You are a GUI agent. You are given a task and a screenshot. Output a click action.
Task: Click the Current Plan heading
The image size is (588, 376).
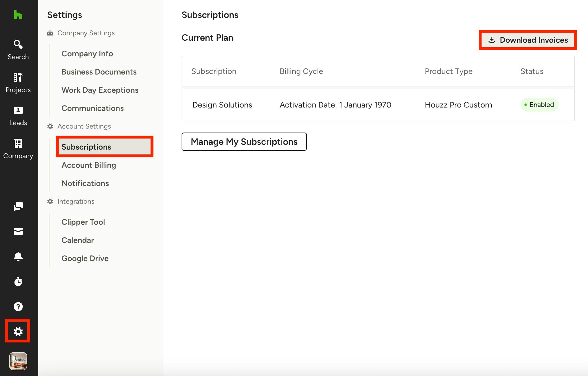point(207,38)
